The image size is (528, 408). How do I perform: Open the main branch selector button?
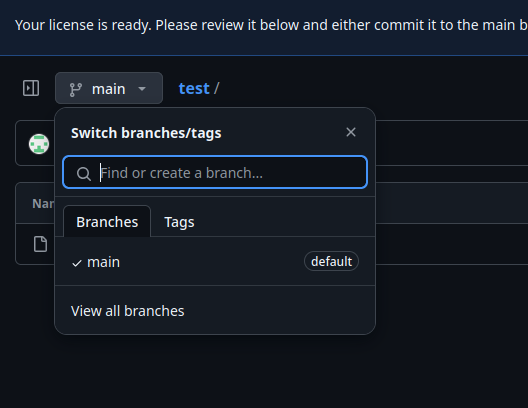(109, 88)
